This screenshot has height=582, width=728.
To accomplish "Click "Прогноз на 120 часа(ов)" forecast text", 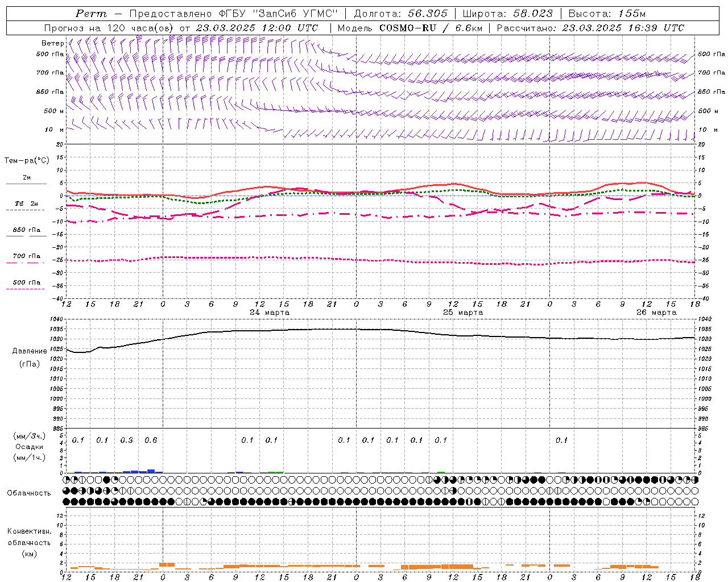I will pos(109,28).
